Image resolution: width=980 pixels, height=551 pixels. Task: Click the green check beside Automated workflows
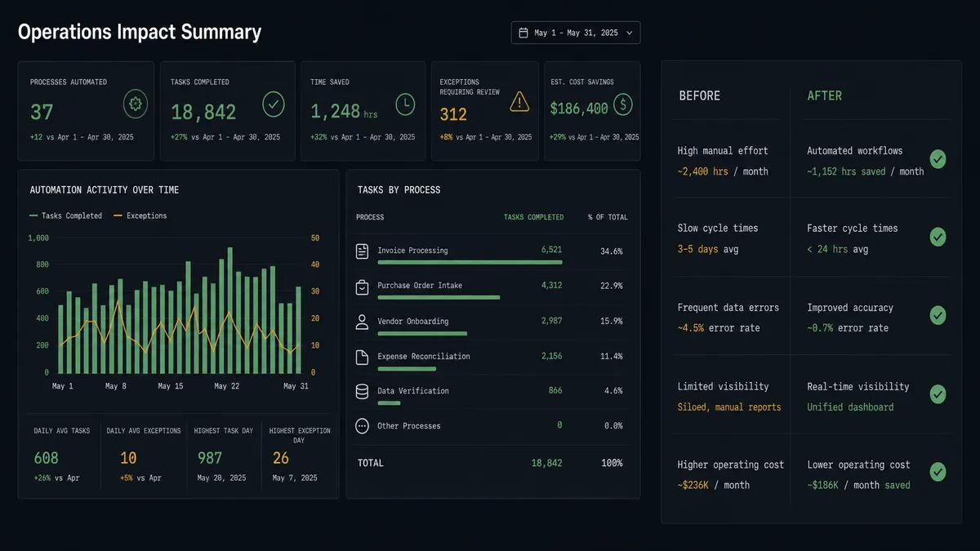(x=938, y=159)
